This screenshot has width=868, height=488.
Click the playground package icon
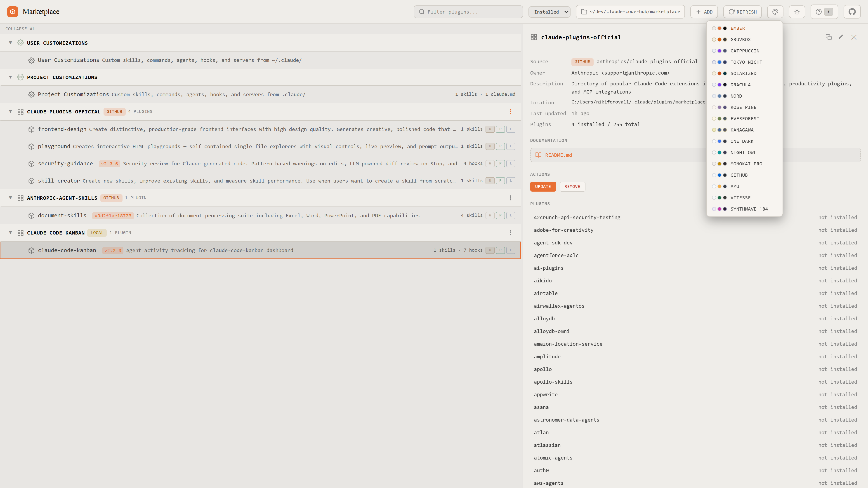coord(31,146)
